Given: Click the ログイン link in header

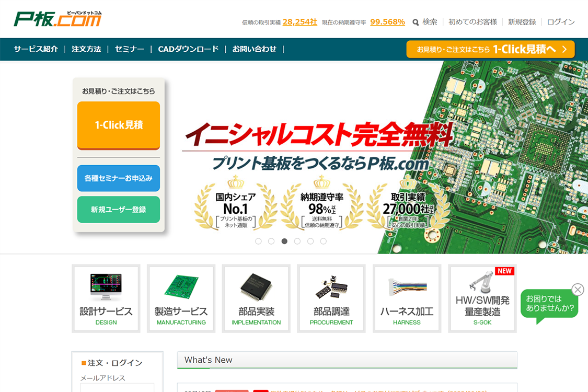Looking at the screenshot, I should coord(561,22).
